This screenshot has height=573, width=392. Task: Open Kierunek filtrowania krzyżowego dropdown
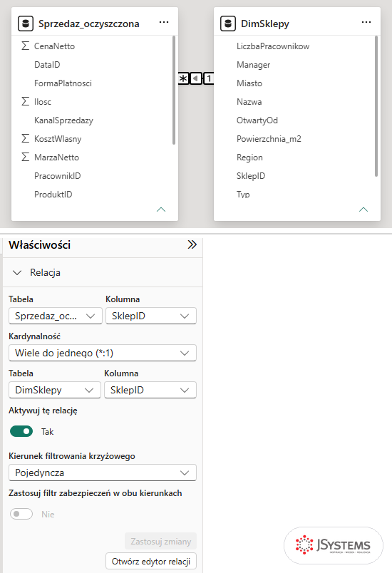click(103, 473)
